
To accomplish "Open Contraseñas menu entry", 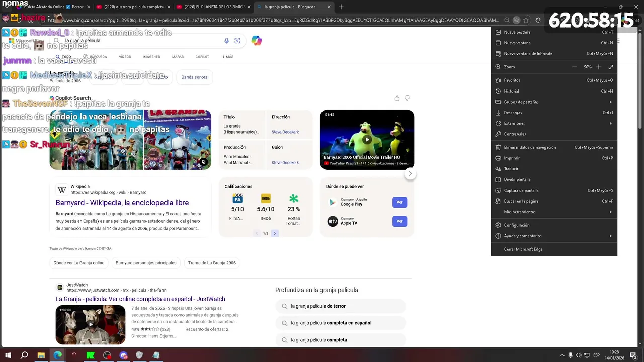I will click(x=554, y=134).
